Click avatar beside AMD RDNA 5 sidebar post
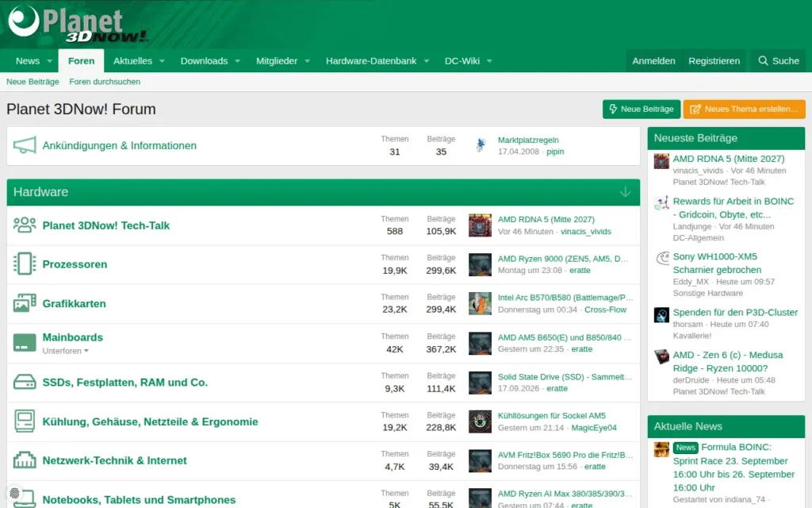812x508 pixels. (x=661, y=161)
